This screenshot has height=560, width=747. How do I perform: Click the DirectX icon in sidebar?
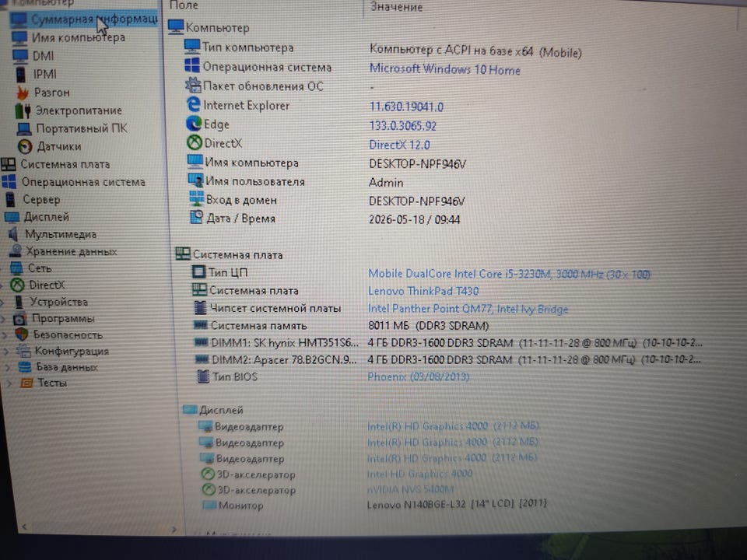coord(18,285)
